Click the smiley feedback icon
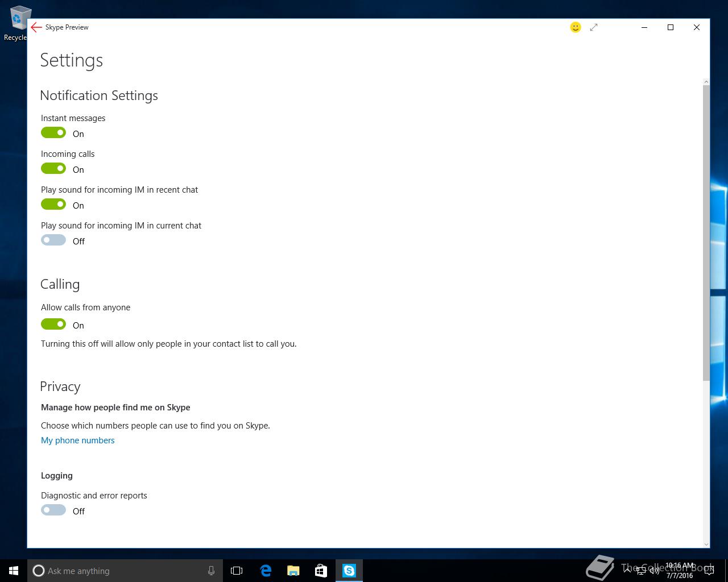The width and height of the screenshot is (728, 582). [576, 27]
